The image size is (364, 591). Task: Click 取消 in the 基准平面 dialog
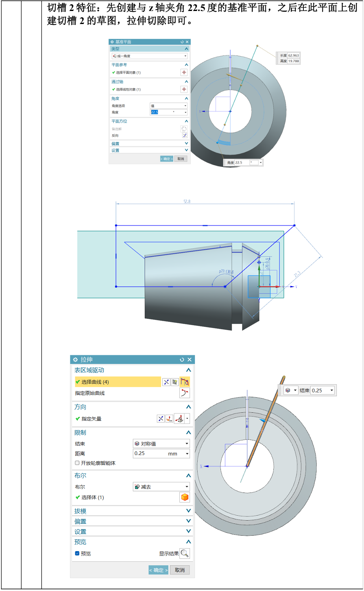(x=181, y=159)
